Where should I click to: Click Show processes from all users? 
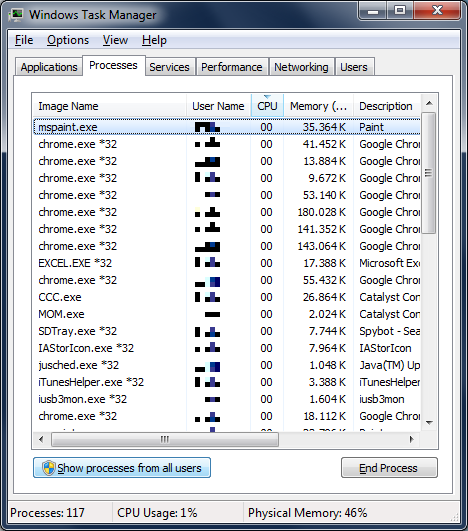122,468
